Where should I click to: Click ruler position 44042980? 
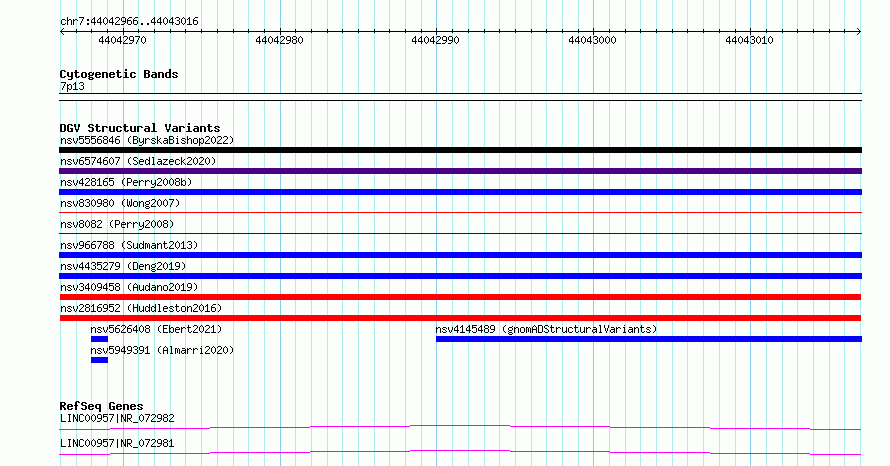coord(279,40)
